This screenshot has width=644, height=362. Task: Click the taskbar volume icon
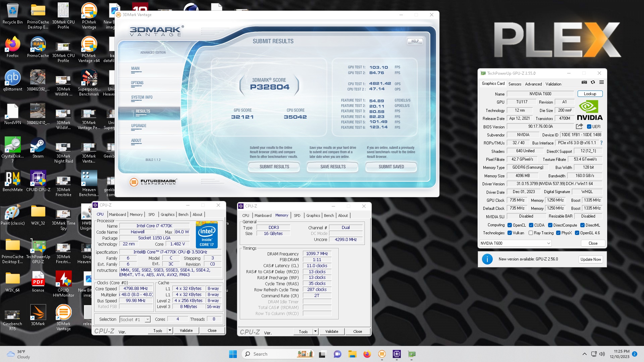(x=602, y=354)
